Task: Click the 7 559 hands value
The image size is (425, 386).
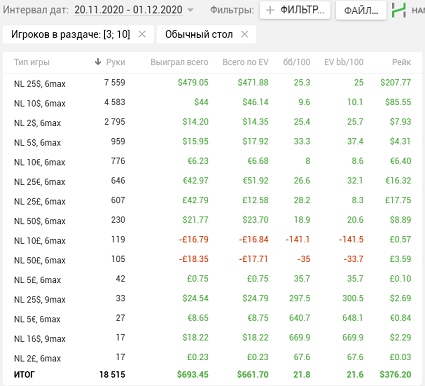Action: pyautogui.click(x=115, y=82)
